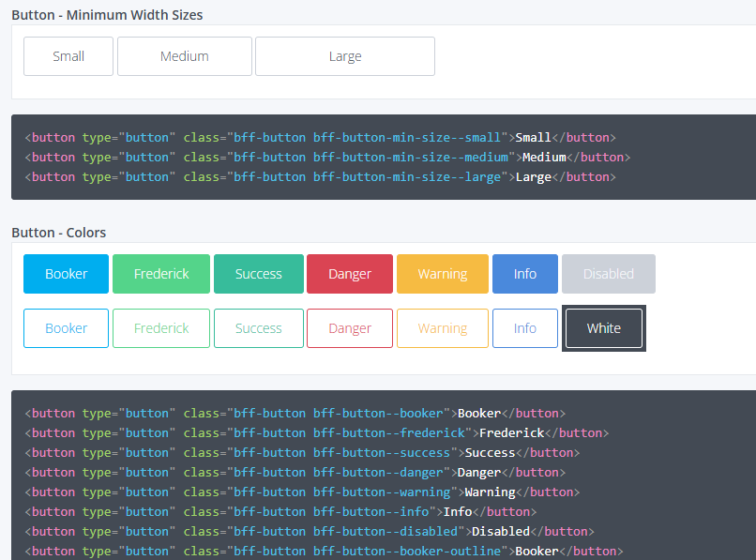The image size is (756, 560).
Task: Click the outlined Booker button
Action: 66,328
